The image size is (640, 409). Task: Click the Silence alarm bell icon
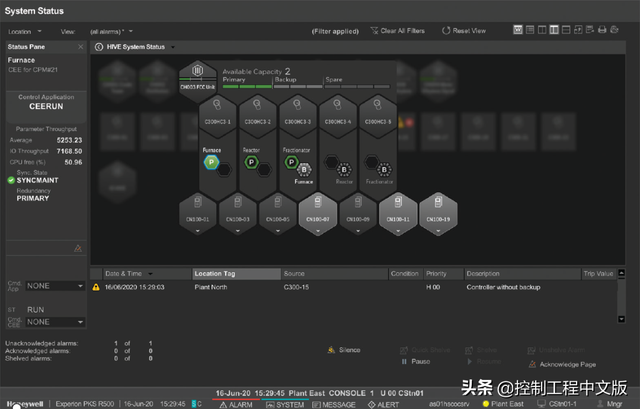[x=330, y=350]
